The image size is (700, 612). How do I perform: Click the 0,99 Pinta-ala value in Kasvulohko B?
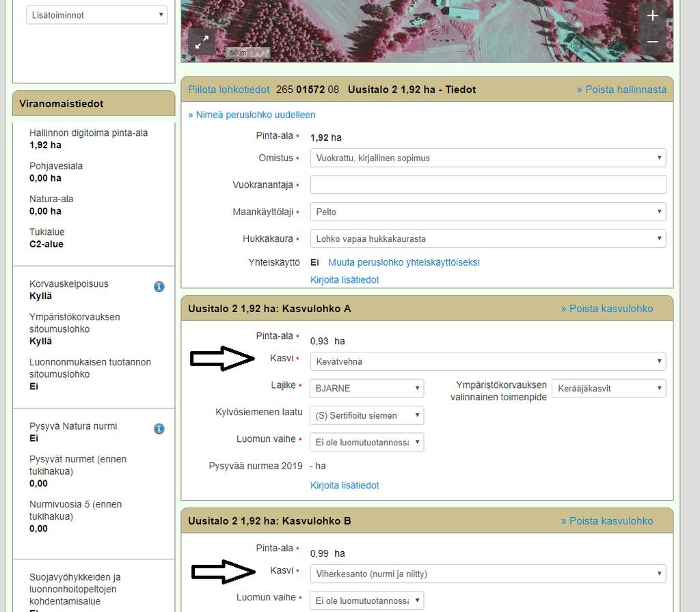point(319,553)
